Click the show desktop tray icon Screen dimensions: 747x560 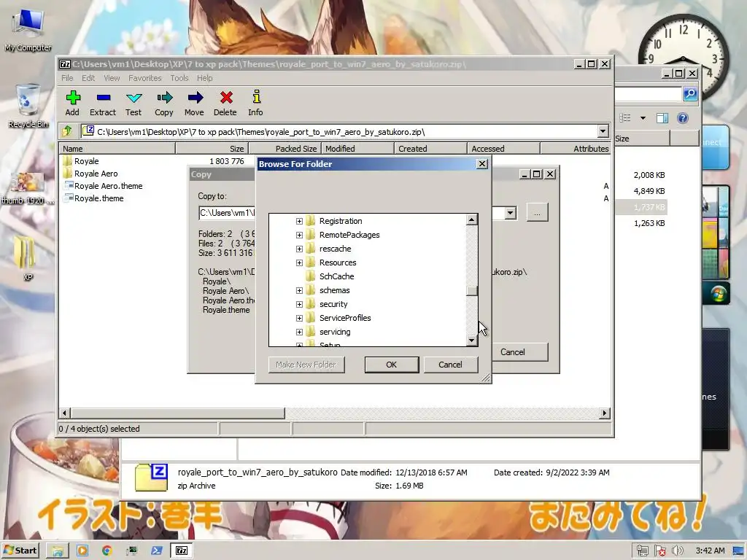pos(738,551)
